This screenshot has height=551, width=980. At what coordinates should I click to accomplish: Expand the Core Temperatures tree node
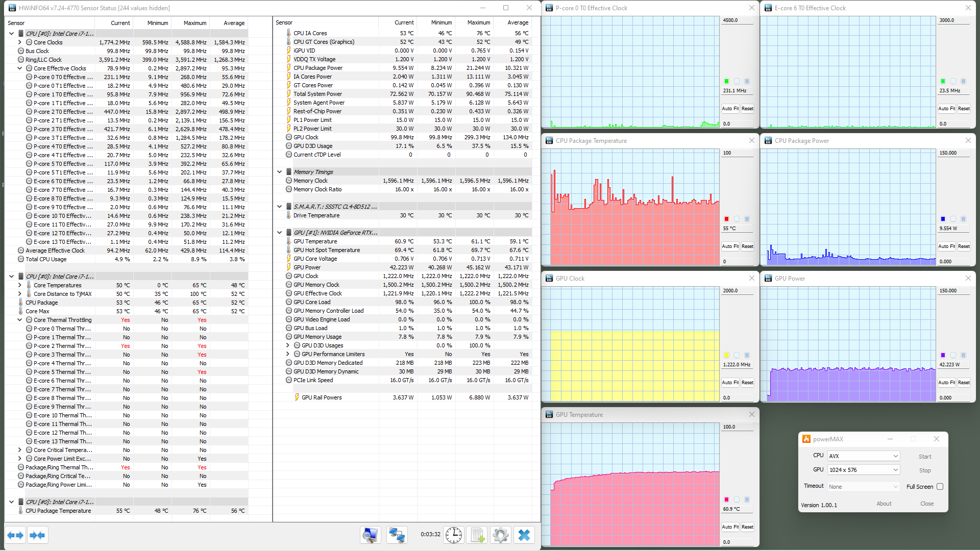tap(20, 285)
